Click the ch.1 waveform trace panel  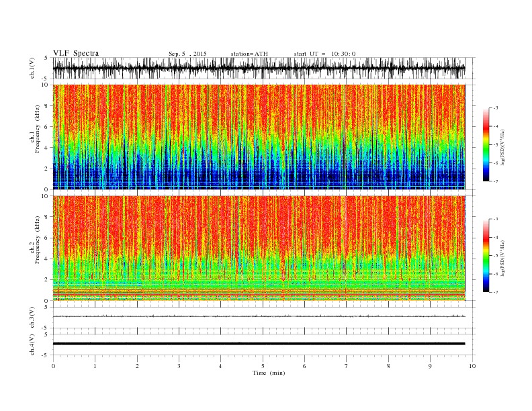click(x=264, y=68)
